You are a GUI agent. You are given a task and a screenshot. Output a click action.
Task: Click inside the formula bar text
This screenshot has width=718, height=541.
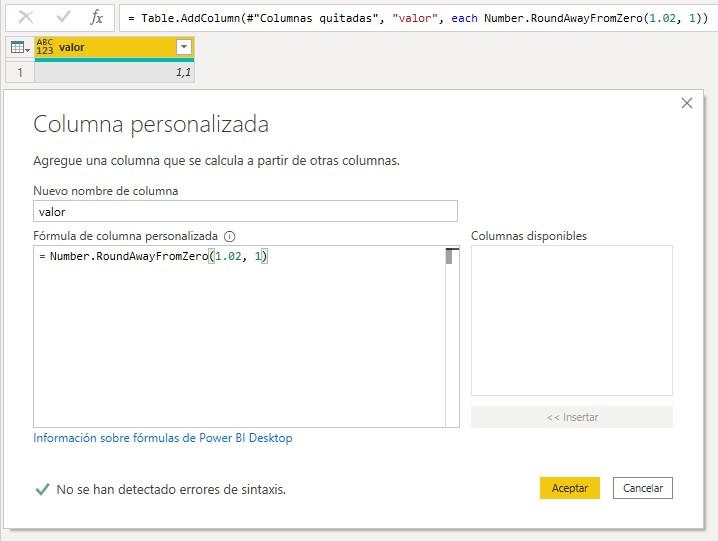tap(400, 18)
